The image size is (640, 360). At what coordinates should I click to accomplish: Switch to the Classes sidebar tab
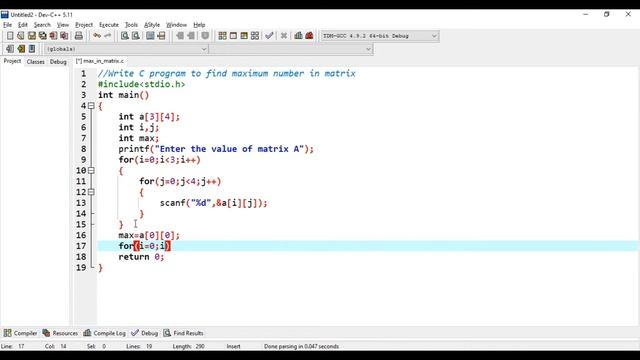pos(36,62)
